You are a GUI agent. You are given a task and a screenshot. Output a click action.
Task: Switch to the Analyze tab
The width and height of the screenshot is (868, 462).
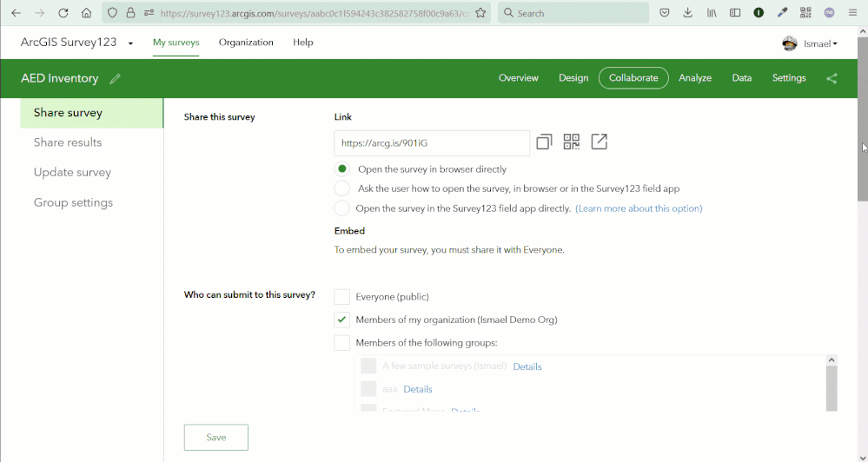pyautogui.click(x=695, y=78)
